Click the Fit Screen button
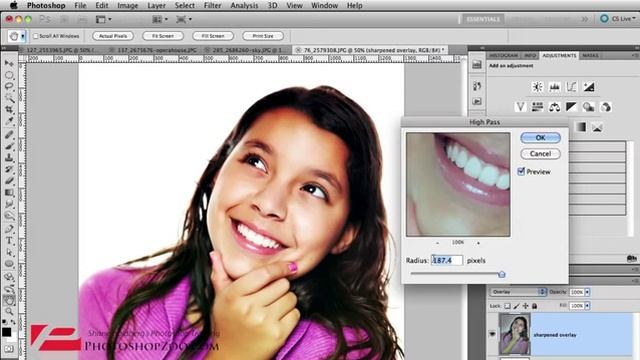The image size is (640, 360). [x=163, y=36]
